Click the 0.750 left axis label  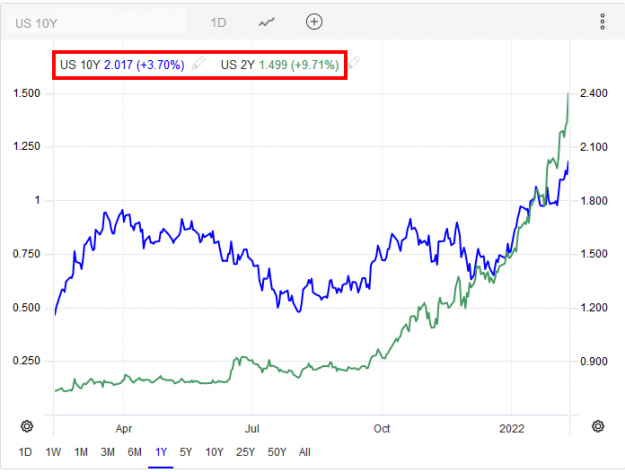click(x=27, y=254)
